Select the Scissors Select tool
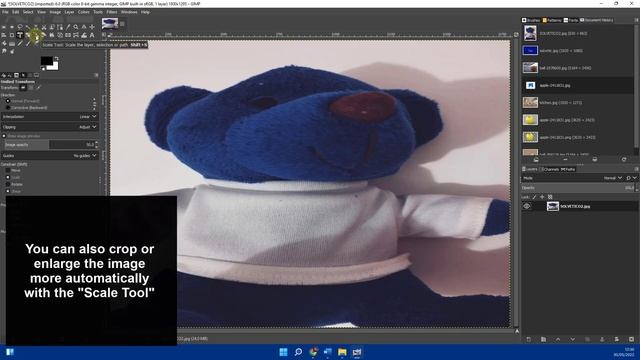The height and width of the screenshot is (360, 640). pos(44,27)
